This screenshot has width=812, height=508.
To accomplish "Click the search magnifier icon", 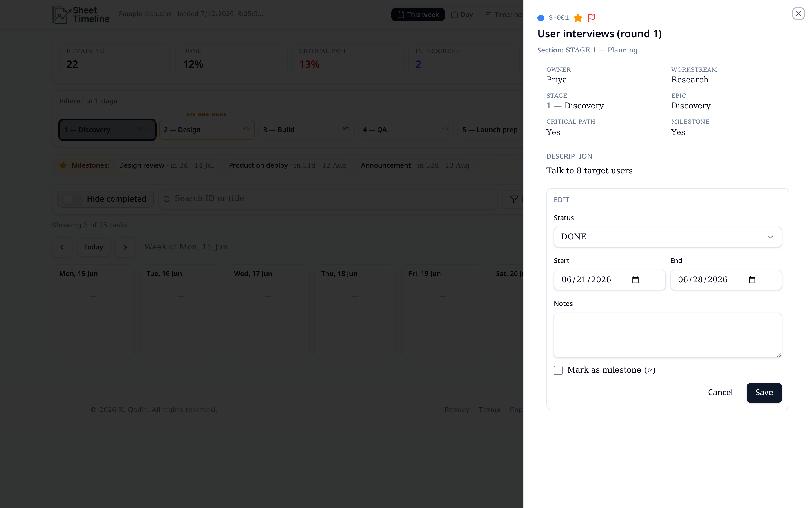I will tap(167, 199).
